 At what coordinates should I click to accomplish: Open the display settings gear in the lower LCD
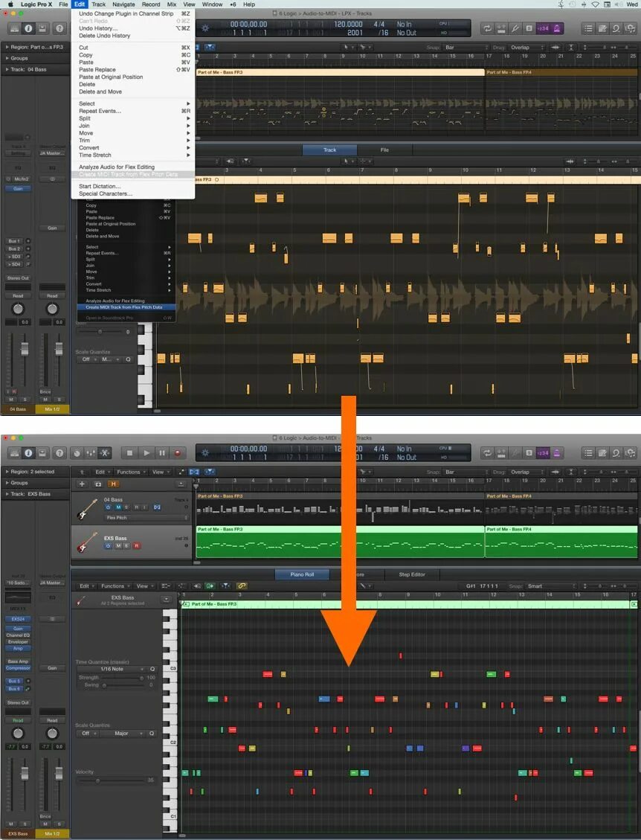point(205,453)
